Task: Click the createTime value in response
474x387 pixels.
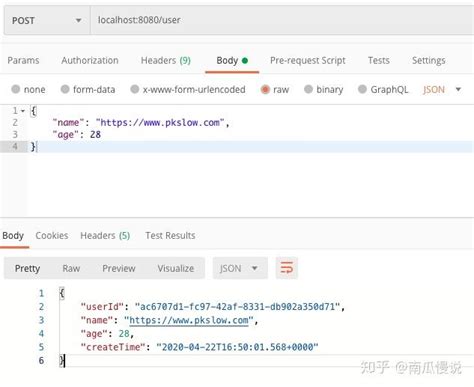Action: 237,347
